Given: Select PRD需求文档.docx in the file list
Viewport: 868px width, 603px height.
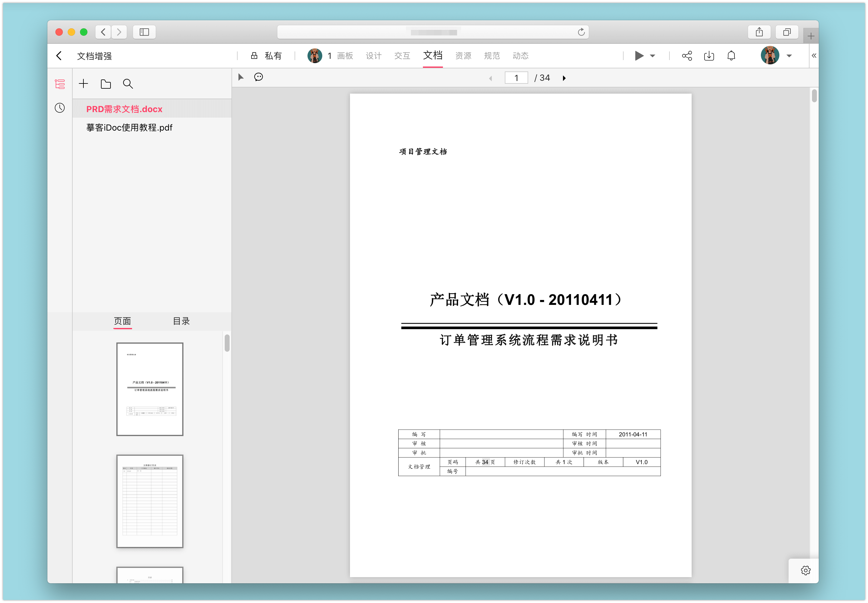Looking at the screenshot, I should [x=152, y=109].
